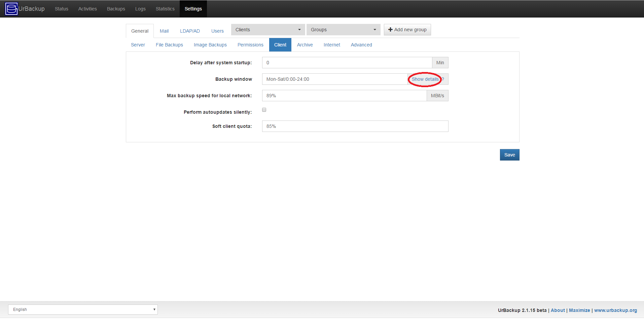Screen dimensions: 644x320
Task: Show details for backup window
Action: tap(425, 79)
